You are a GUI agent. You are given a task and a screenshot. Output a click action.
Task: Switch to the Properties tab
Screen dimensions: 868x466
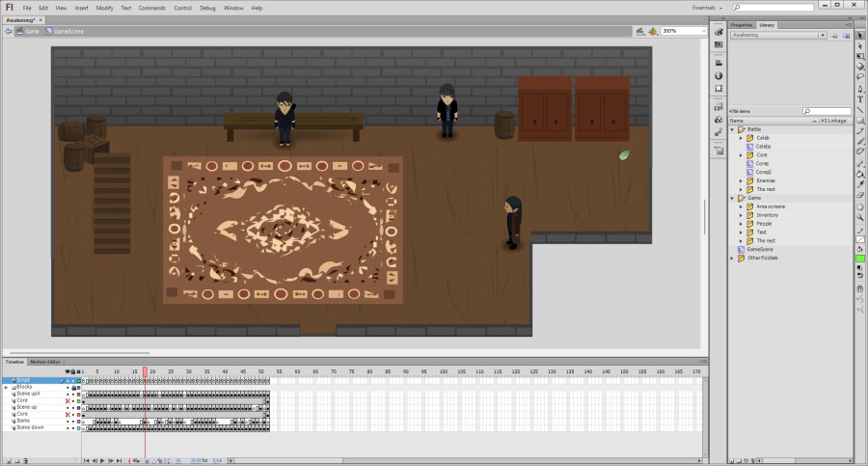pyautogui.click(x=742, y=25)
